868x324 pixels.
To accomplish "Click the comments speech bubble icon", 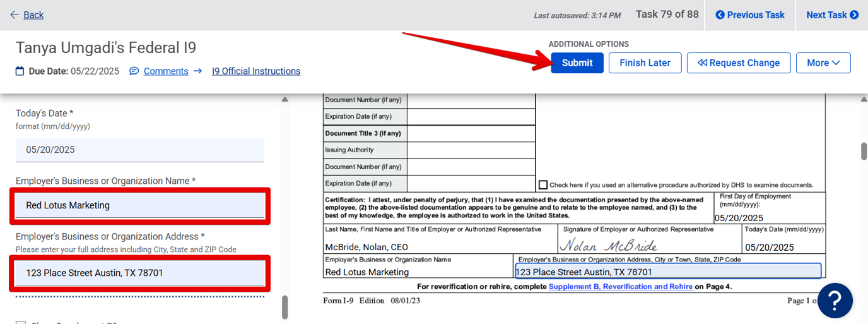I will pos(134,71).
